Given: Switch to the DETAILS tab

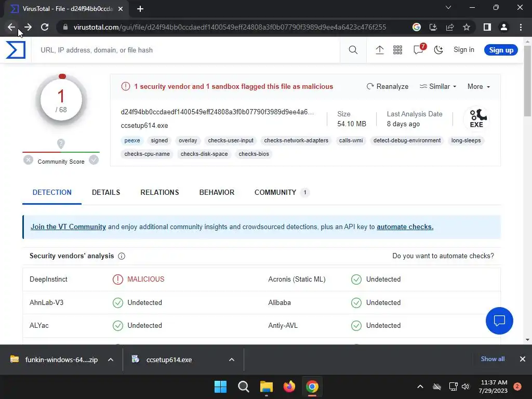Looking at the screenshot, I should (106, 192).
